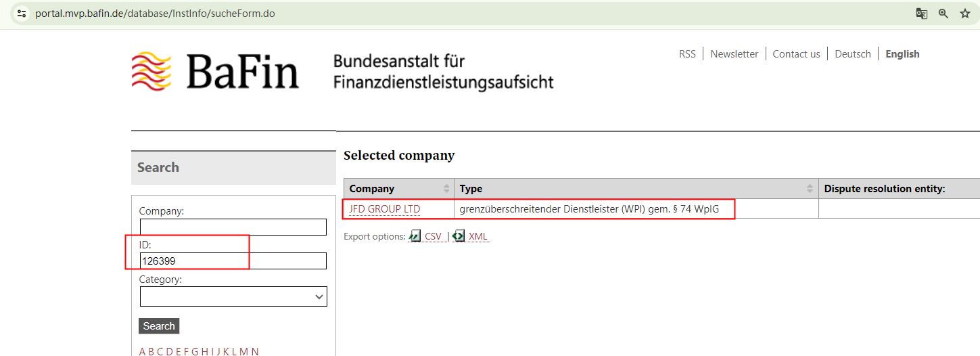
Task: Click the CSV export icon
Action: point(415,236)
